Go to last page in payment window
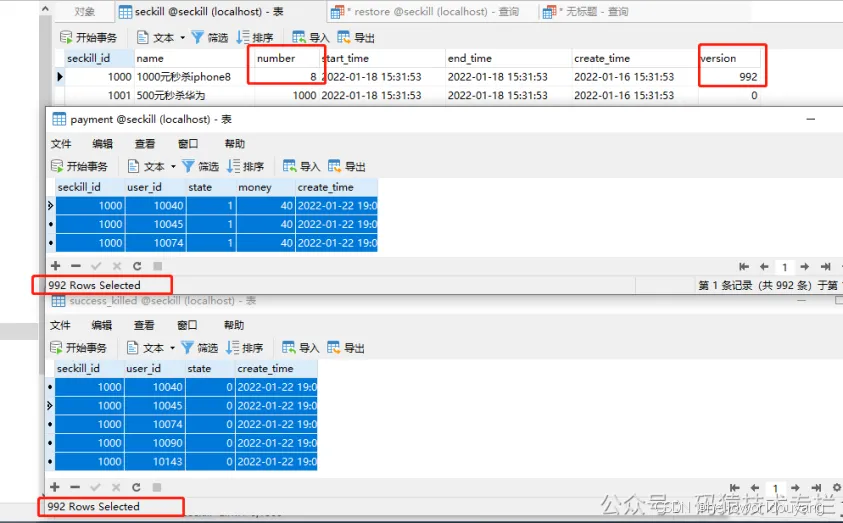 click(826, 267)
